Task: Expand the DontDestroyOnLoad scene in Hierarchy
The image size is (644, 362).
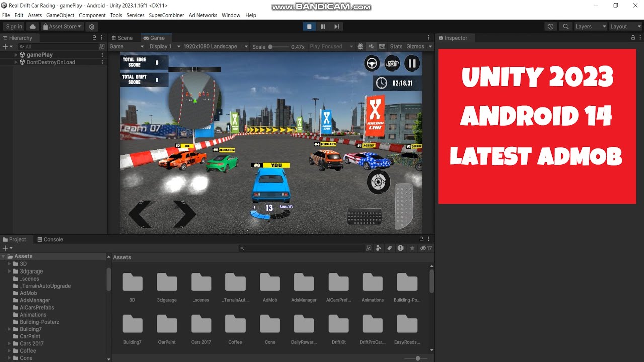Action: 16,62
